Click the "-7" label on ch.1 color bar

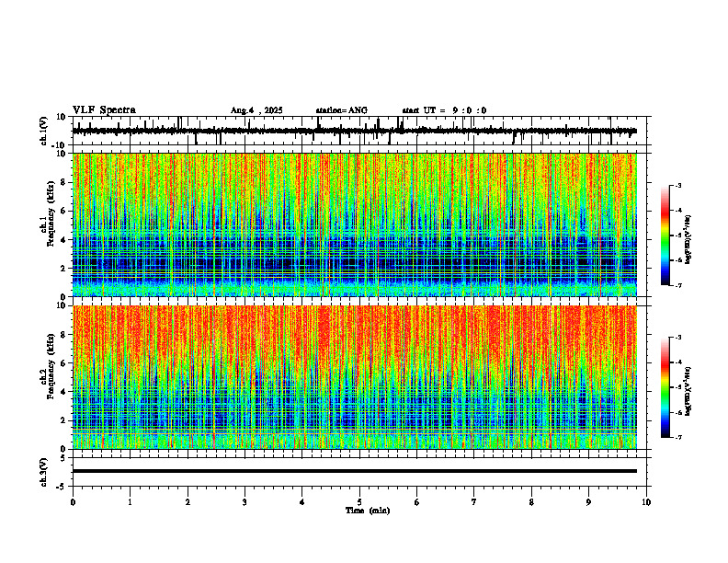(x=678, y=285)
